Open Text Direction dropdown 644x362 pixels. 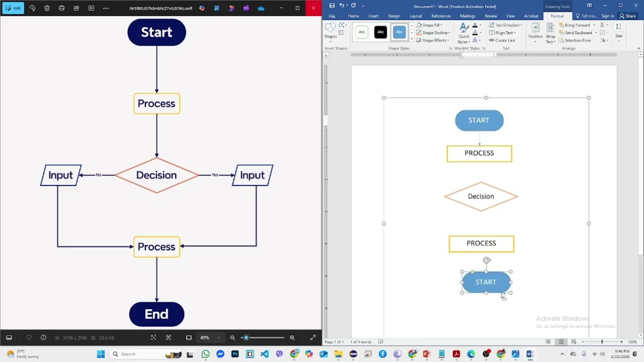coord(506,25)
